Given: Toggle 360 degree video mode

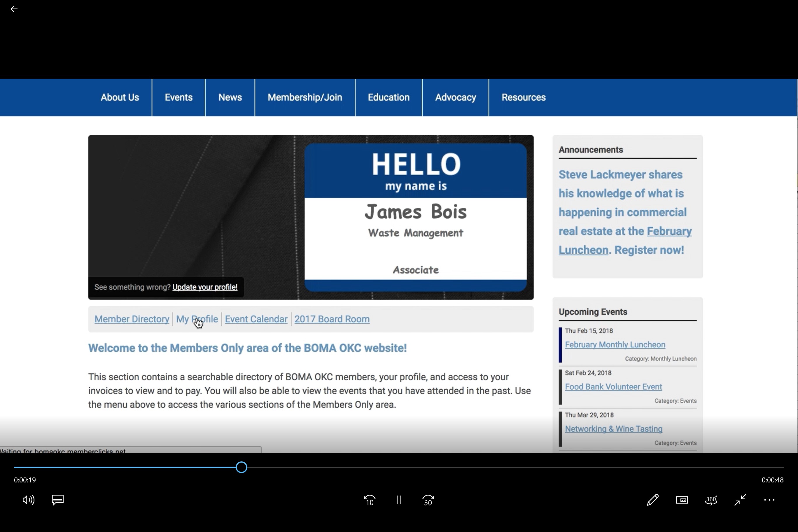Looking at the screenshot, I should [x=711, y=500].
